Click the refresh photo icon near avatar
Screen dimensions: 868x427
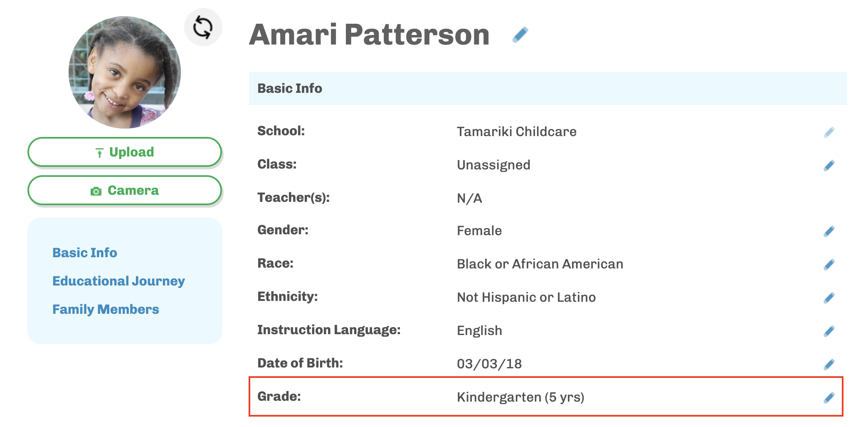[x=203, y=27]
